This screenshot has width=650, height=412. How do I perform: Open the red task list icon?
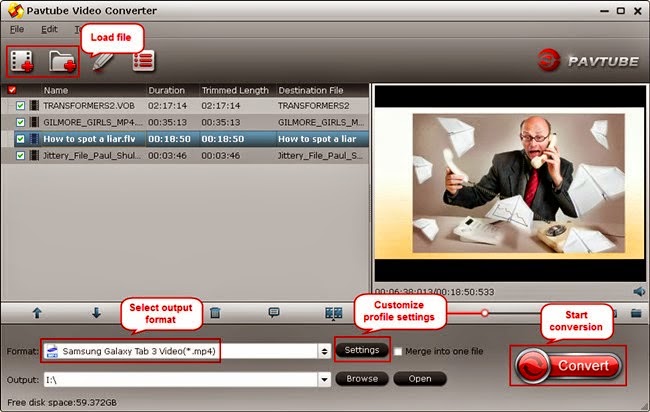coord(143,61)
